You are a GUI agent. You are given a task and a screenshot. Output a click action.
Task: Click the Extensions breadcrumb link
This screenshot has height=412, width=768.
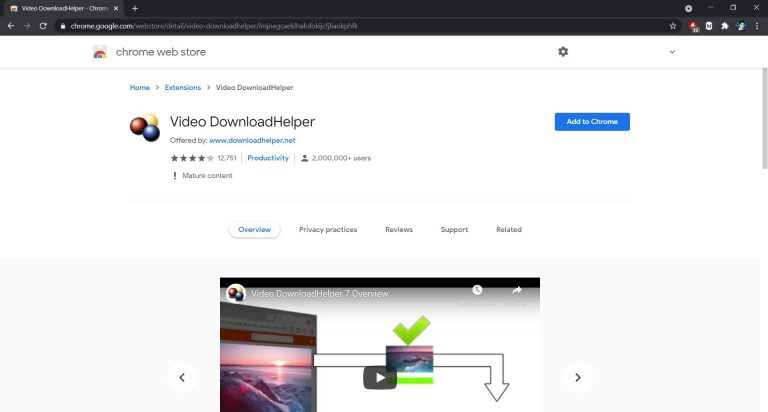tap(183, 87)
